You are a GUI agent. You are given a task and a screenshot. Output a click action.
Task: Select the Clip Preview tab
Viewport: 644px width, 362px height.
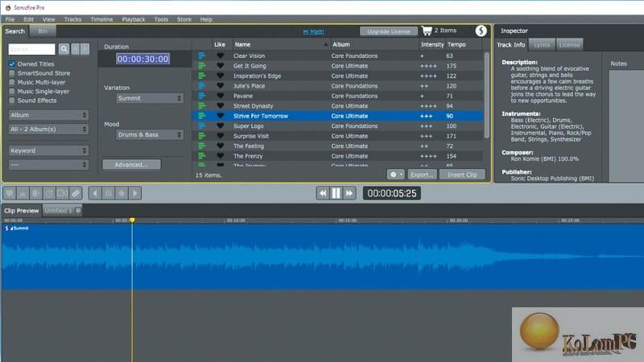(22, 211)
